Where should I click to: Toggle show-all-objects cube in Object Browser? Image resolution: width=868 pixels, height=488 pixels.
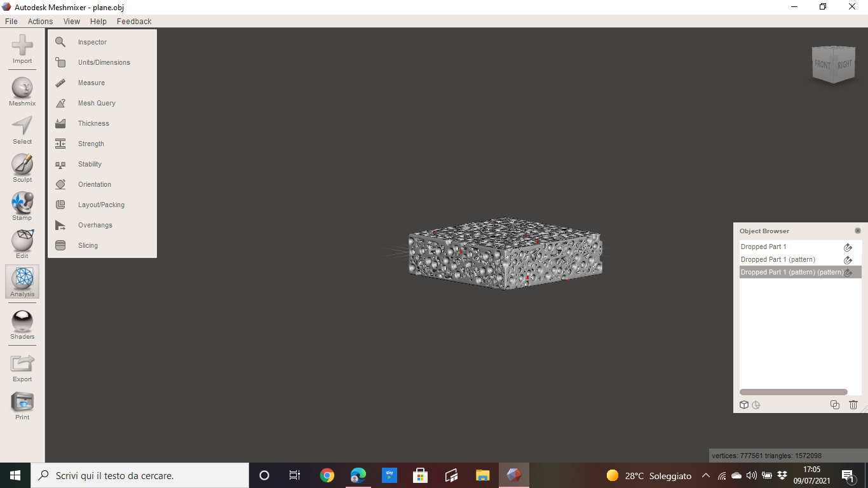[x=744, y=405]
